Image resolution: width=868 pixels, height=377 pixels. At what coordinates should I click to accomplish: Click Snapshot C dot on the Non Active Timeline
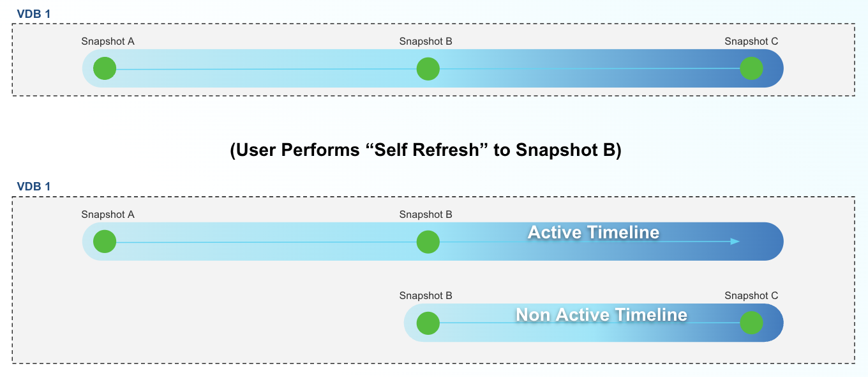[752, 323]
